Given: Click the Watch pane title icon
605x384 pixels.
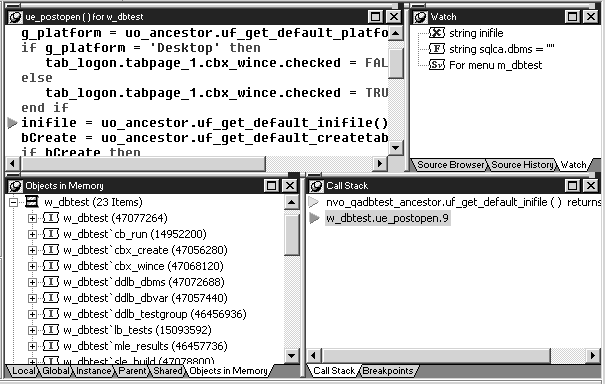Looking at the screenshot, I should pyautogui.click(x=420, y=17).
